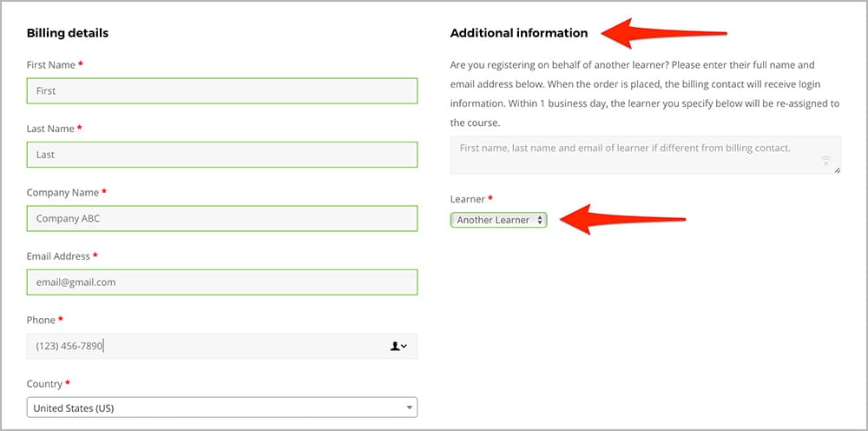Click the small icon inside learner notes textarea

point(825,161)
